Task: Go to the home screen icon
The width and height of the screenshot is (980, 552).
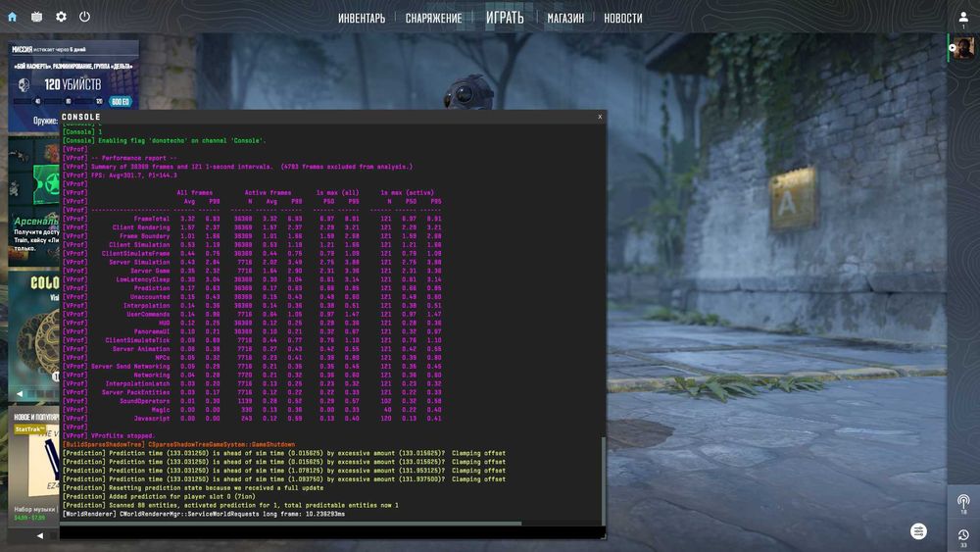Action: coord(12,17)
